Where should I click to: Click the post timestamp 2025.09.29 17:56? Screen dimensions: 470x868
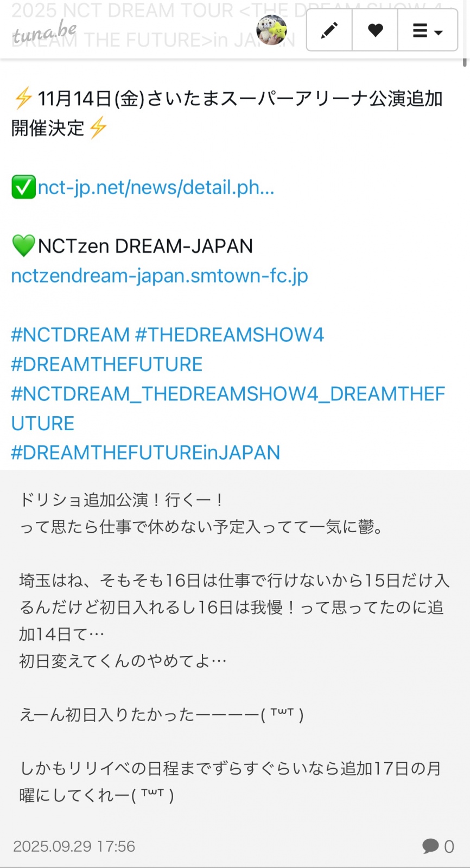click(x=74, y=846)
